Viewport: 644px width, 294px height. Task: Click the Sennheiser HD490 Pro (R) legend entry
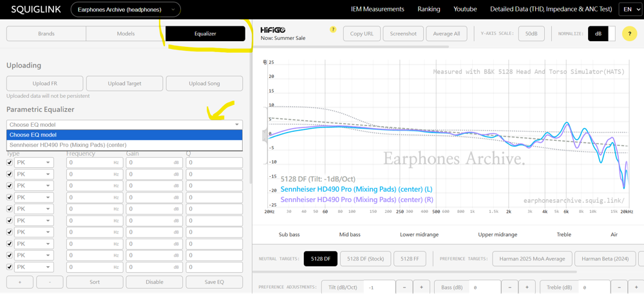click(x=357, y=199)
